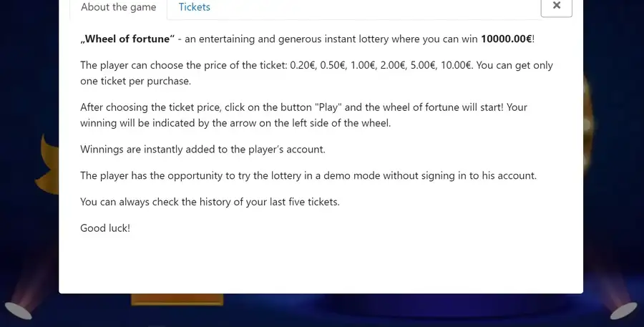The image size is (644, 327).
Task: Click the last five tickets history line
Action: tap(210, 202)
